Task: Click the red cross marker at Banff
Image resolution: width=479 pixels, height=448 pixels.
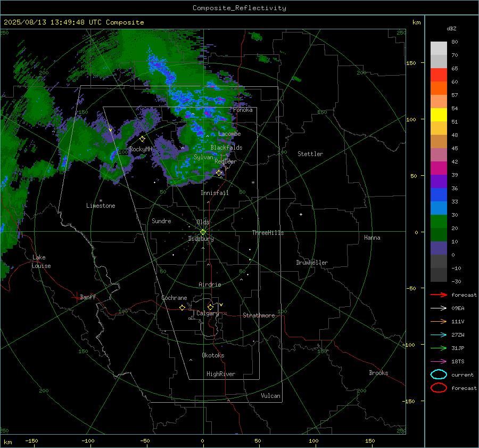Action: pyautogui.click(x=76, y=297)
